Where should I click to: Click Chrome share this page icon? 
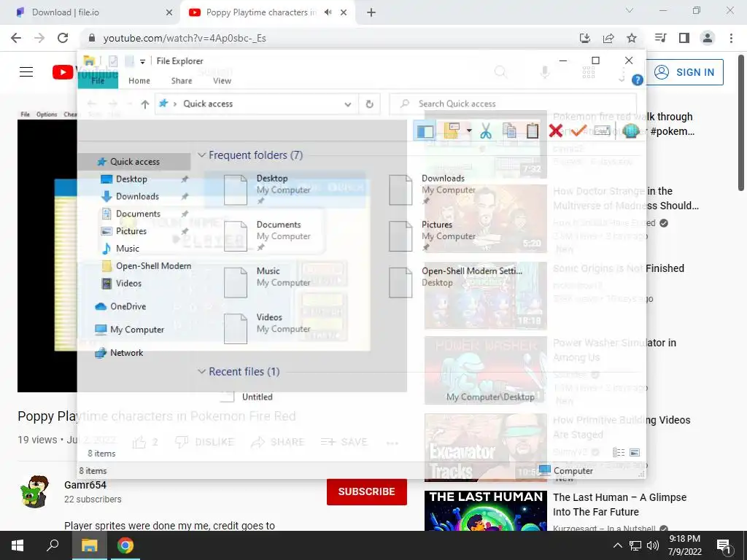pyautogui.click(x=608, y=38)
